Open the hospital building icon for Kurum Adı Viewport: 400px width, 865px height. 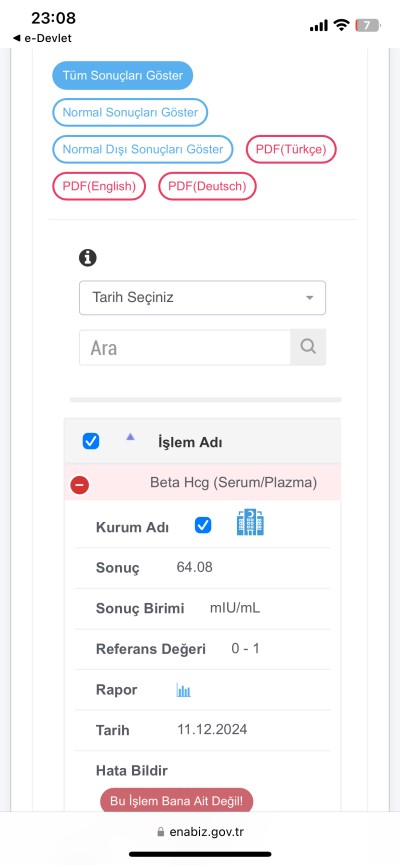(x=250, y=522)
